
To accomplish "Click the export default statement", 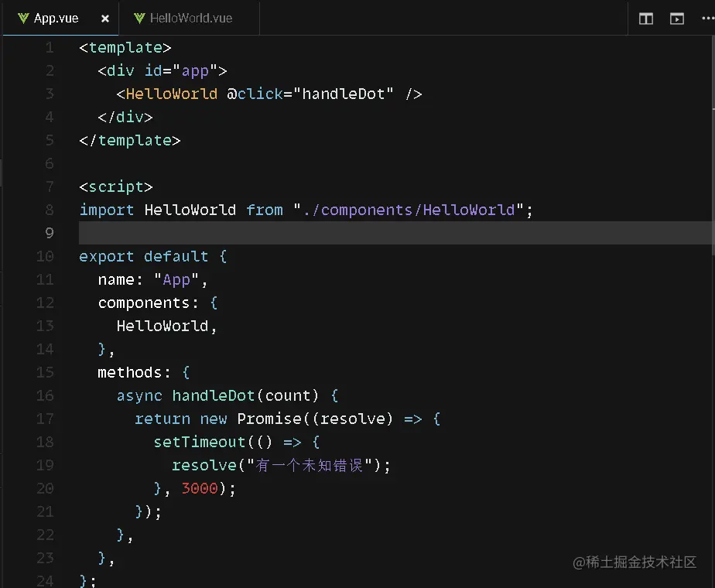I will coord(144,256).
